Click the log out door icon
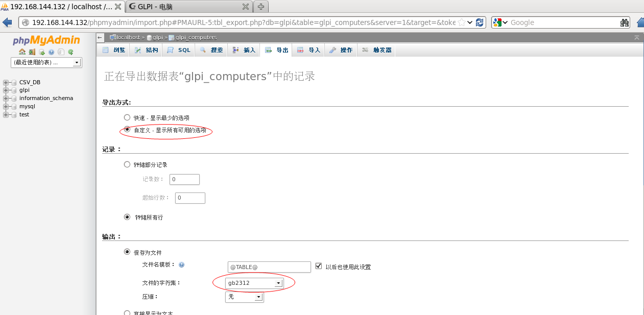 click(32, 52)
